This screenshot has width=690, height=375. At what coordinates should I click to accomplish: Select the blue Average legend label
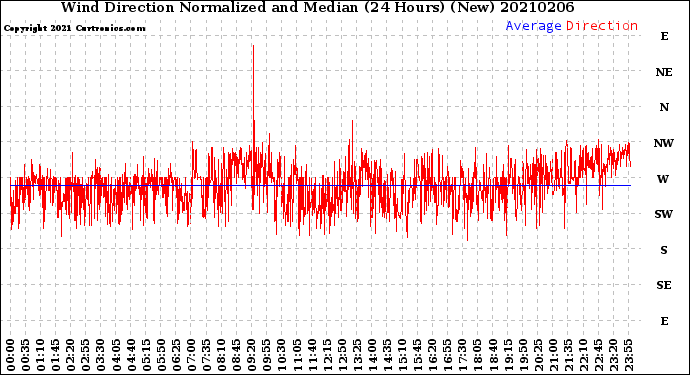click(x=533, y=26)
